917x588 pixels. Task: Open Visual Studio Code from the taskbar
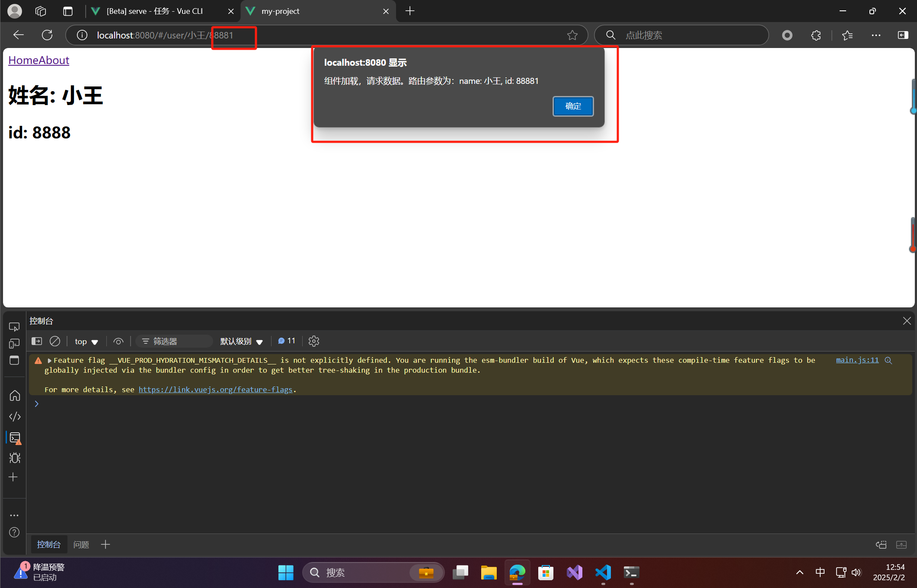603,572
